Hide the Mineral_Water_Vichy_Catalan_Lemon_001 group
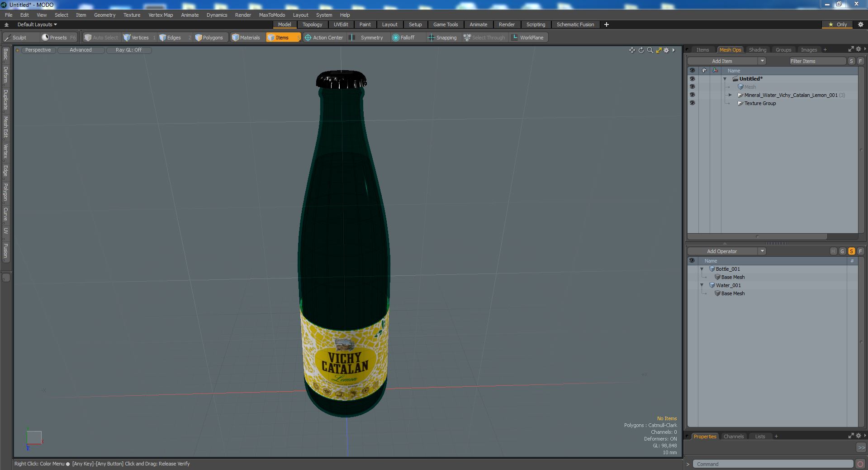 pos(692,95)
